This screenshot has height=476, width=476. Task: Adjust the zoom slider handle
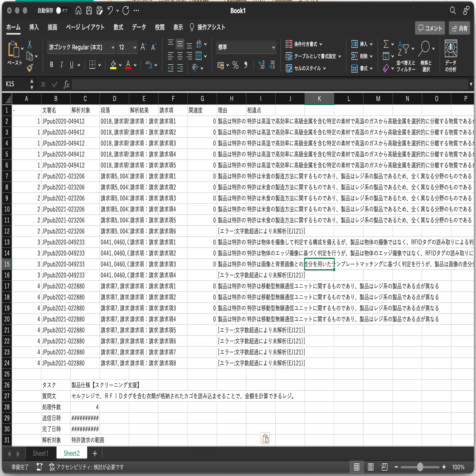(x=420, y=467)
